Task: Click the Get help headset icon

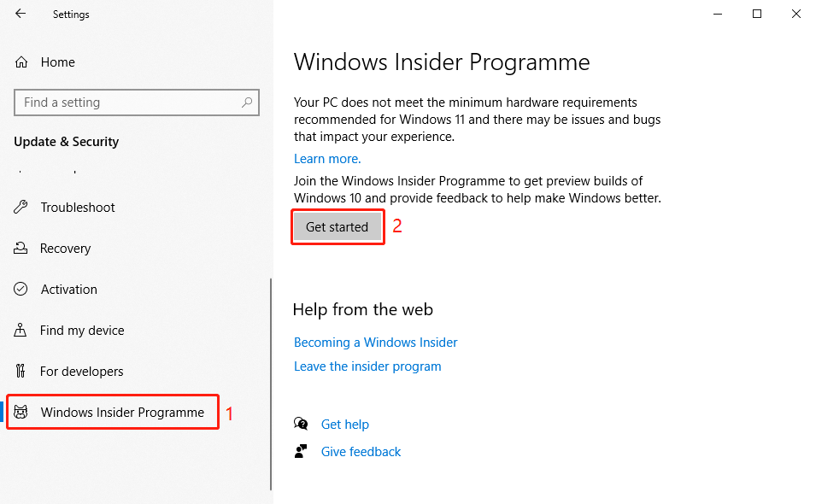Action: tap(301, 424)
